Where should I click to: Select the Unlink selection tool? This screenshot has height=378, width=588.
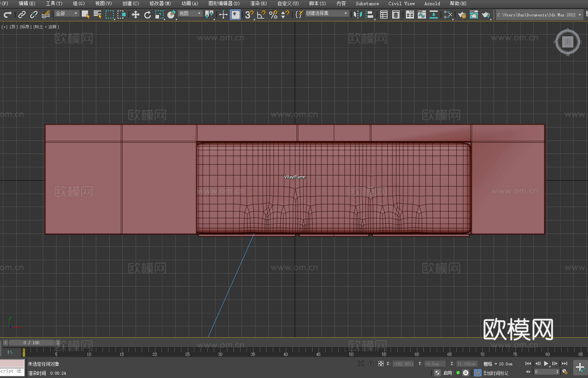(x=34, y=14)
